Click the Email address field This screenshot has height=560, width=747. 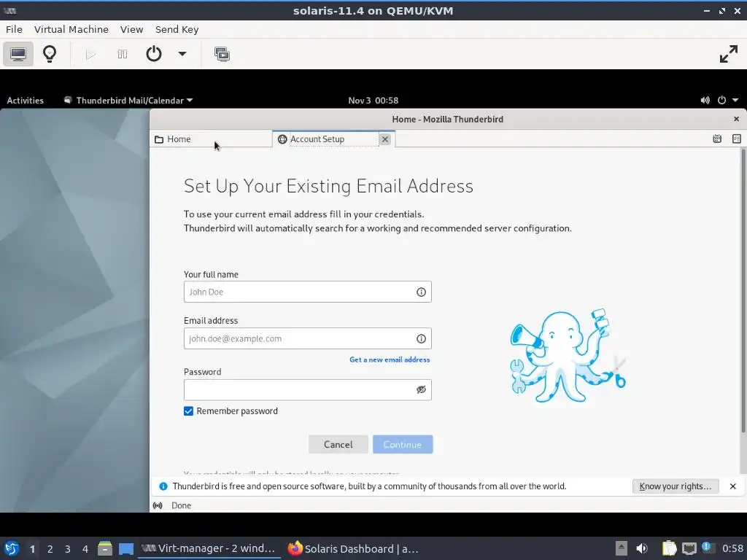pos(308,338)
